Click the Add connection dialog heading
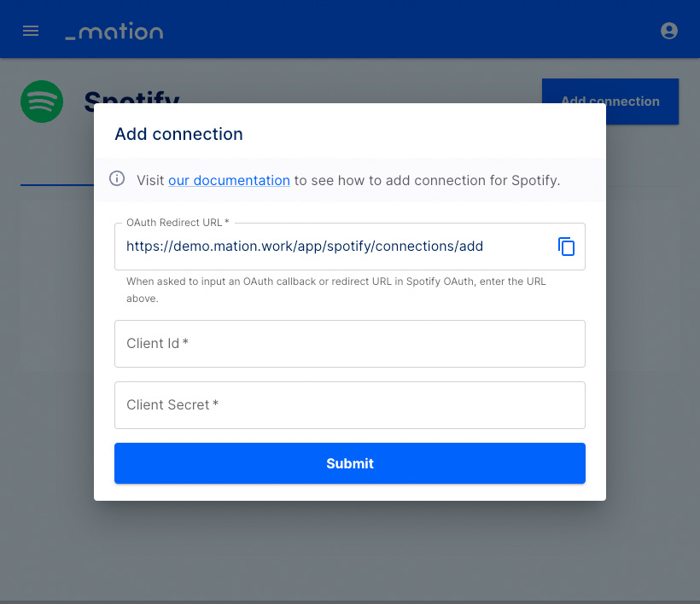 coord(178,134)
